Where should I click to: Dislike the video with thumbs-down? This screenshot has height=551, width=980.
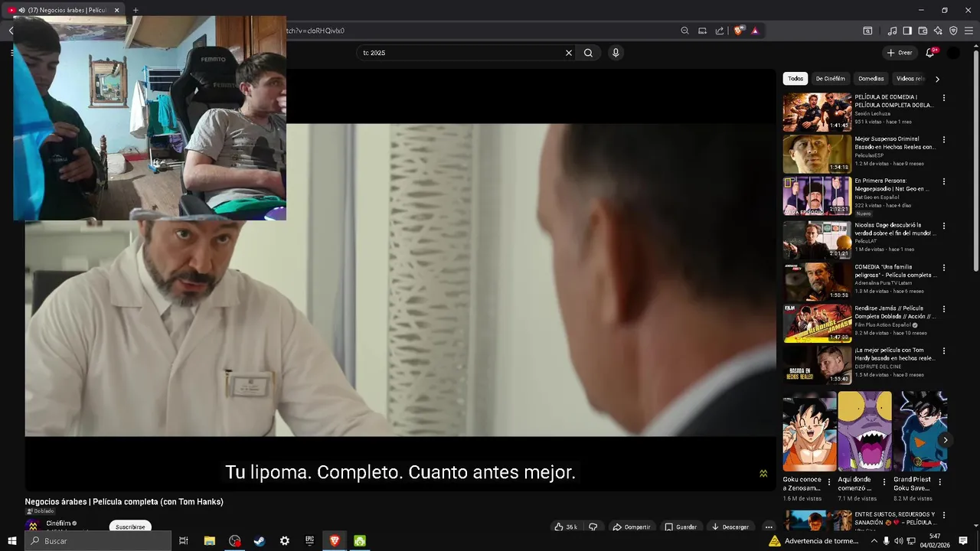pos(593,527)
